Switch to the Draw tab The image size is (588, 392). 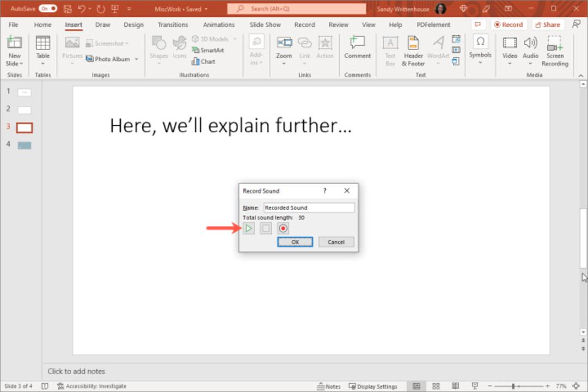103,24
